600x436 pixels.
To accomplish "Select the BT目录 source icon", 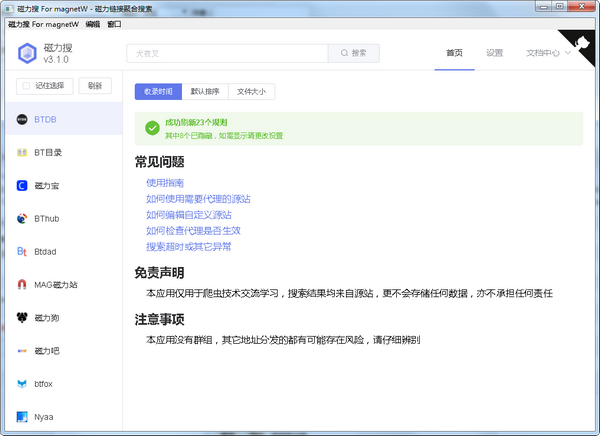I will point(21,152).
